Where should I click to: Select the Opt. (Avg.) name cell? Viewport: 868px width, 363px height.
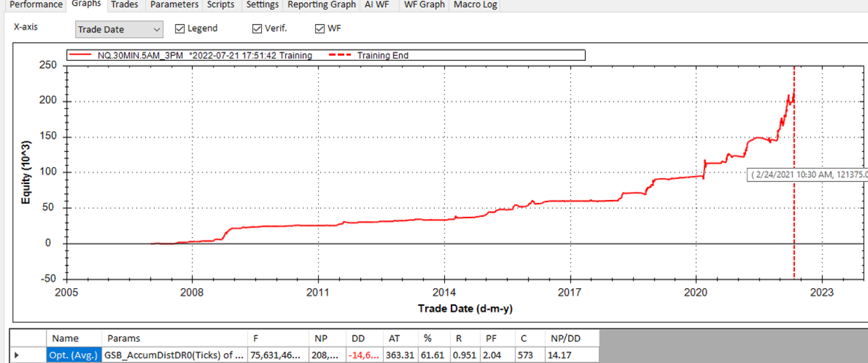73,355
